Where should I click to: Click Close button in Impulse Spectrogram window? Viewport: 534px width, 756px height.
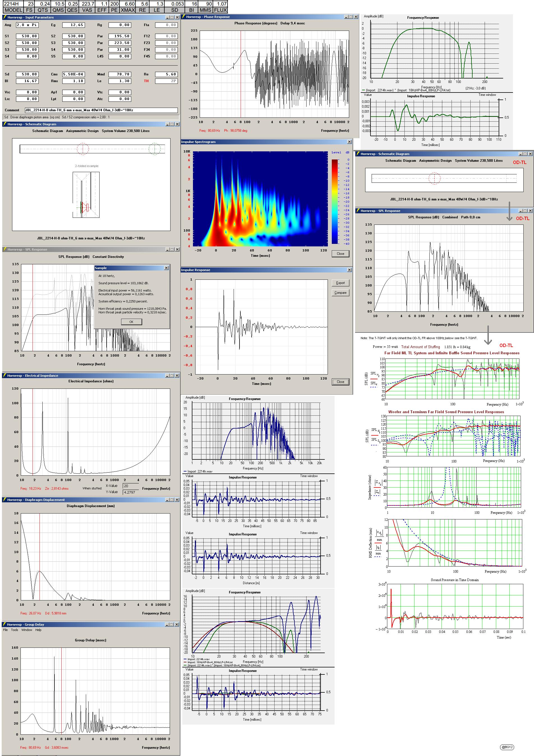pyautogui.click(x=340, y=253)
